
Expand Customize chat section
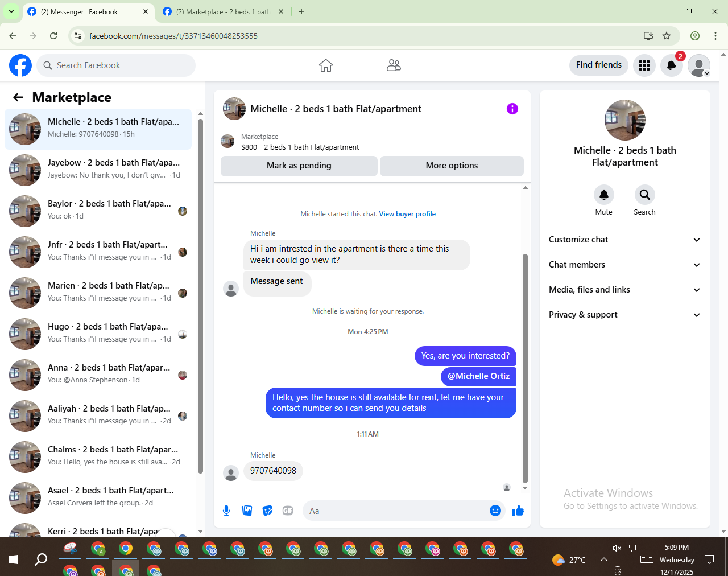pos(624,240)
